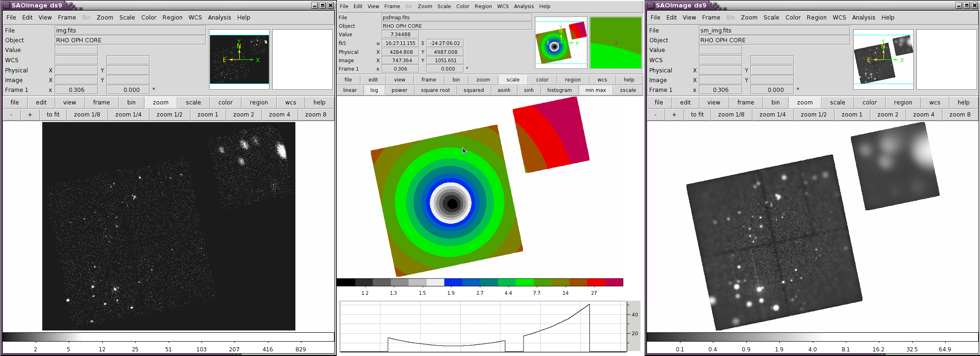Click the rainbow colorbar under the psfmap image
This screenshot has height=356, width=980.
pyautogui.click(x=479, y=282)
